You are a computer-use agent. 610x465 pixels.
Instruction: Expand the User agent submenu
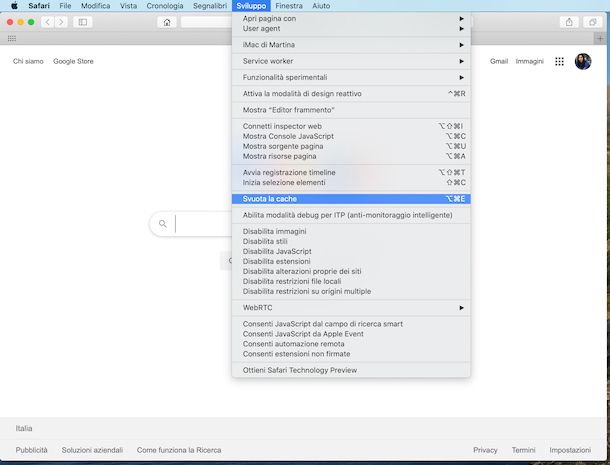(351, 29)
